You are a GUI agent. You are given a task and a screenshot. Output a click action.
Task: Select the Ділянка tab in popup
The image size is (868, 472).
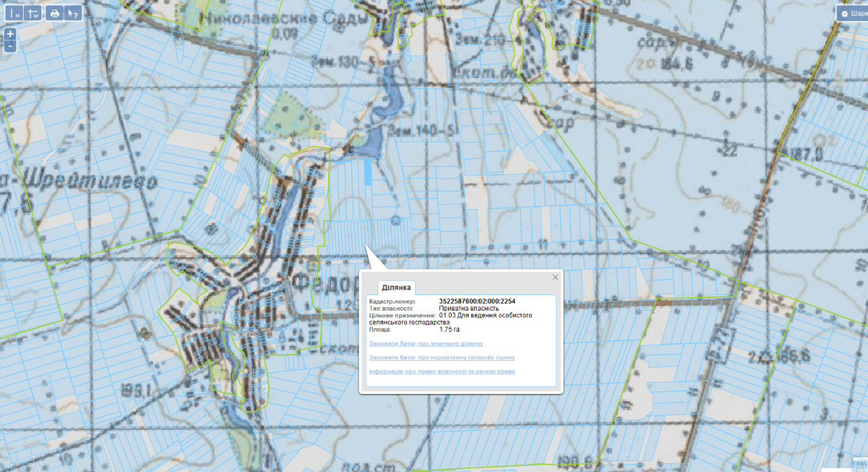396,288
